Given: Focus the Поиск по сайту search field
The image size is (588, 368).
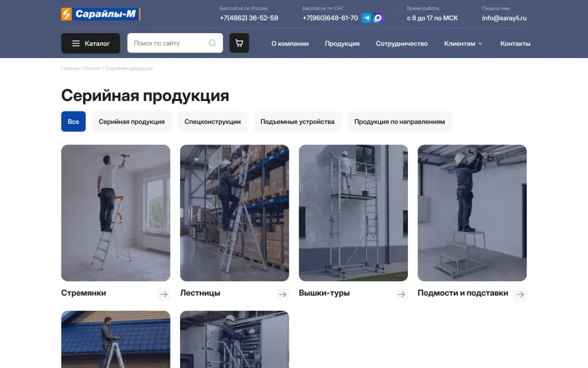Looking at the screenshot, I should [x=175, y=43].
